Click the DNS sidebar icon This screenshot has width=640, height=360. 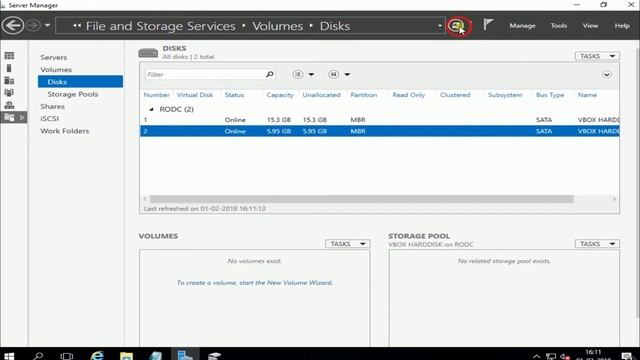coord(9,105)
